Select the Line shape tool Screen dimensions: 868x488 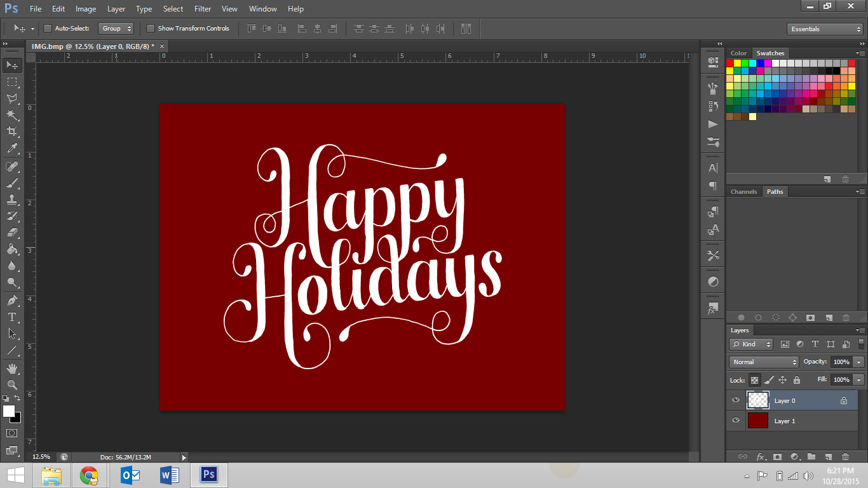pos(12,350)
